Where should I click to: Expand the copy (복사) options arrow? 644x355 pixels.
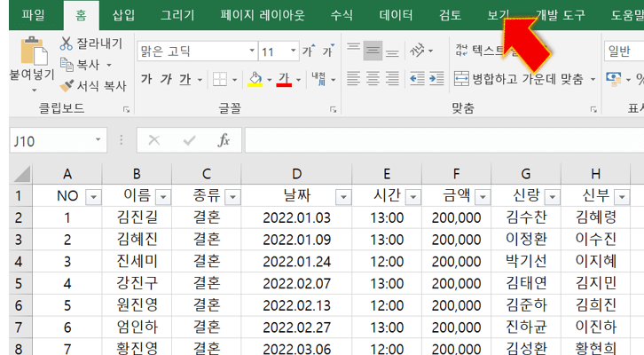coord(109,65)
